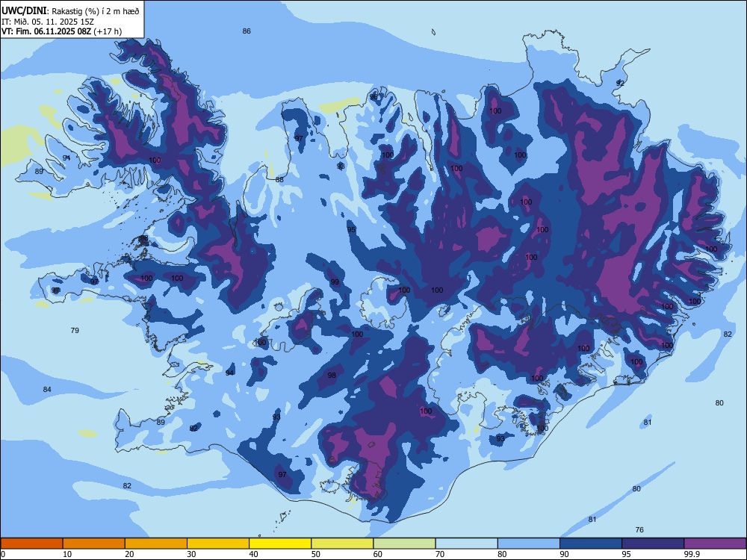Click the 84 value off the southwest coast
The image size is (747, 560).
pyautogui.click(x=47, y=390)
